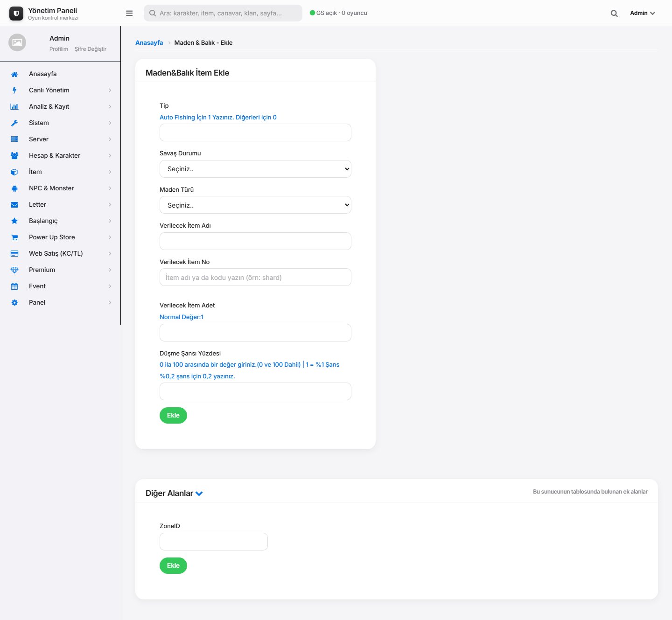Click the Letter envelope icon
Image resolution: width=672 pixels, height=620 pixels.
tap(14, 205)
